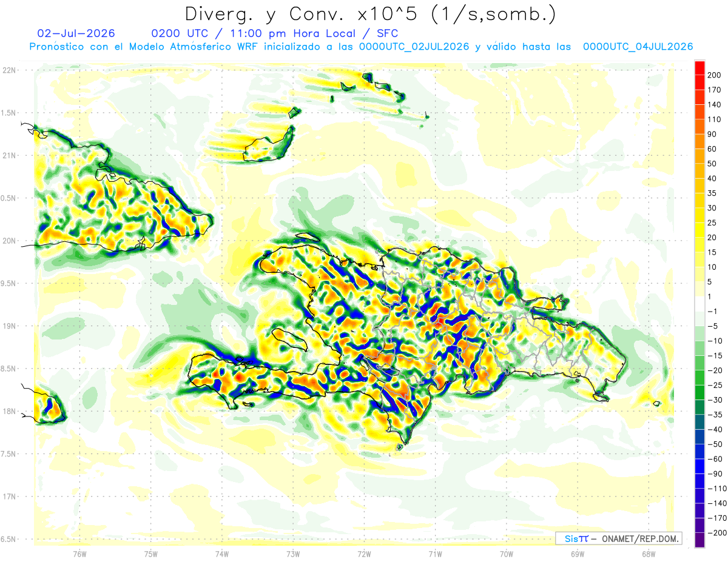728x562 pixels.
Task: Click the '18N' latitude axis label
Action: 10,412
